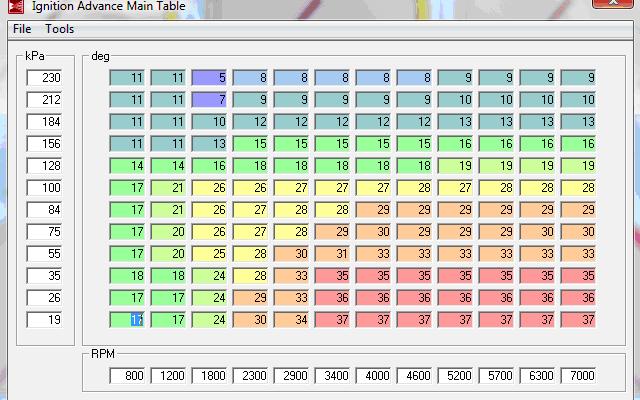
Task: Select the 26 kPa axis field
Action: 44,298
